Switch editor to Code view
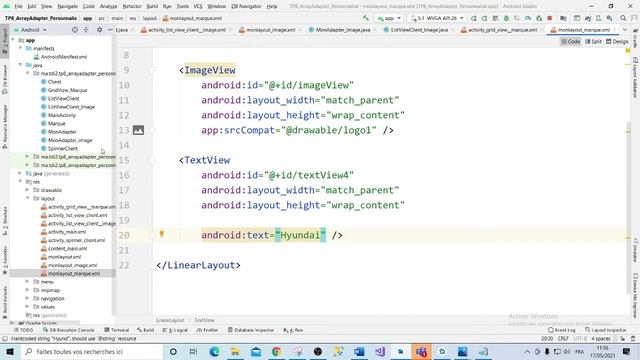This screenshot has height=360, width=640. point(571,42)
